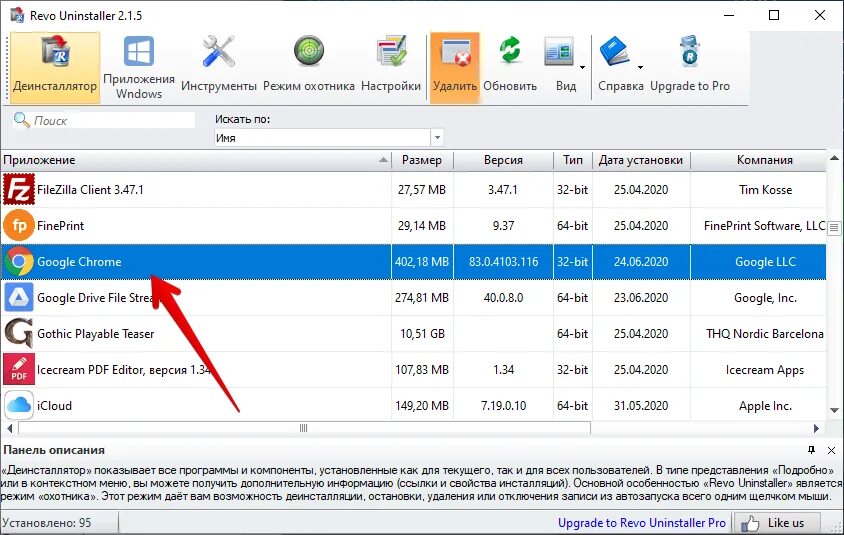The height and width of the screenshot is (535, 844).
Task: Sort by Размер column header
Action: tap(422, 160)
